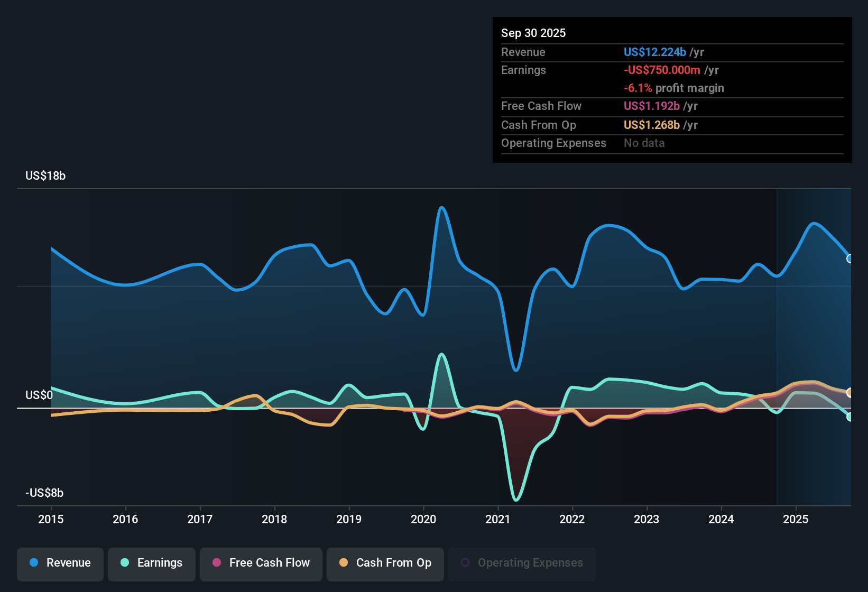Select the 2020 year label
The height and width of the screenshot is (592, 868).
coord(423,520)
